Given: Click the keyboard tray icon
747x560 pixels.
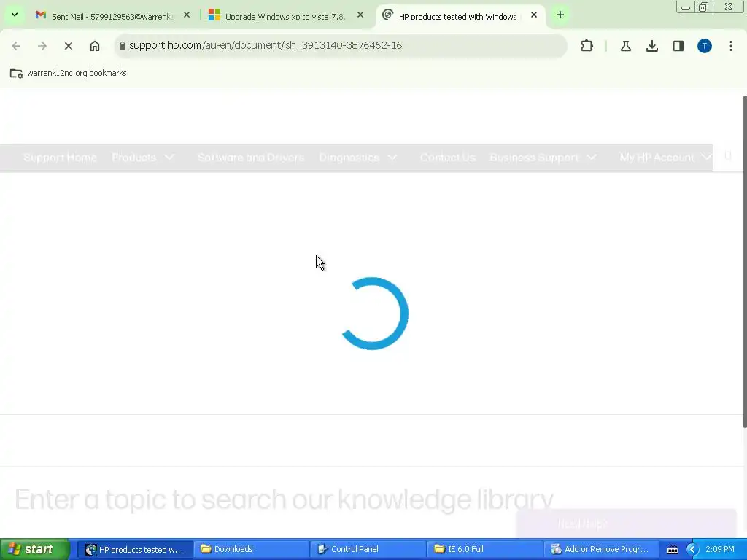Looking at the screenshot, I should pyautogui.click(x=672, y=550).
